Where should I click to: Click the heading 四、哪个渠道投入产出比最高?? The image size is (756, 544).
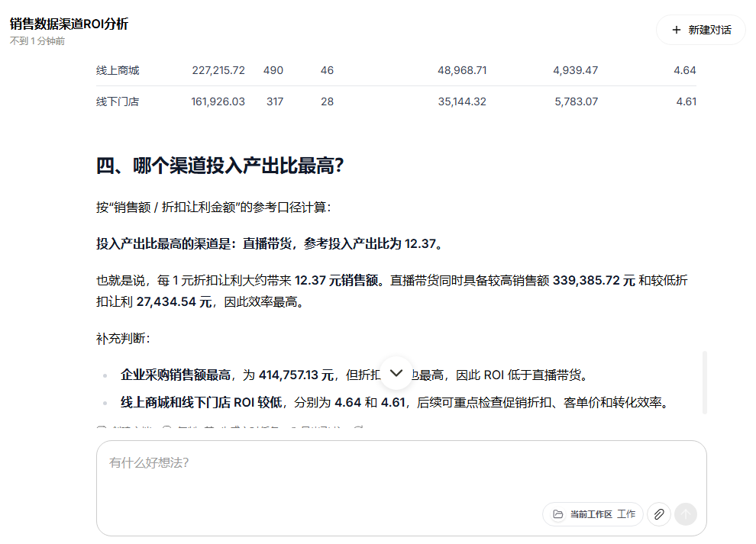click(220, 166)
